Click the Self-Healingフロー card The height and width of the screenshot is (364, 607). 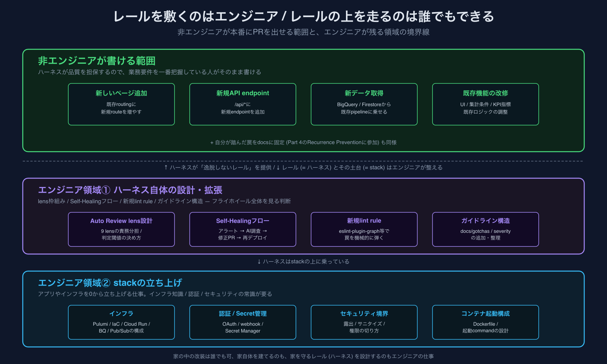coord(243,229)
